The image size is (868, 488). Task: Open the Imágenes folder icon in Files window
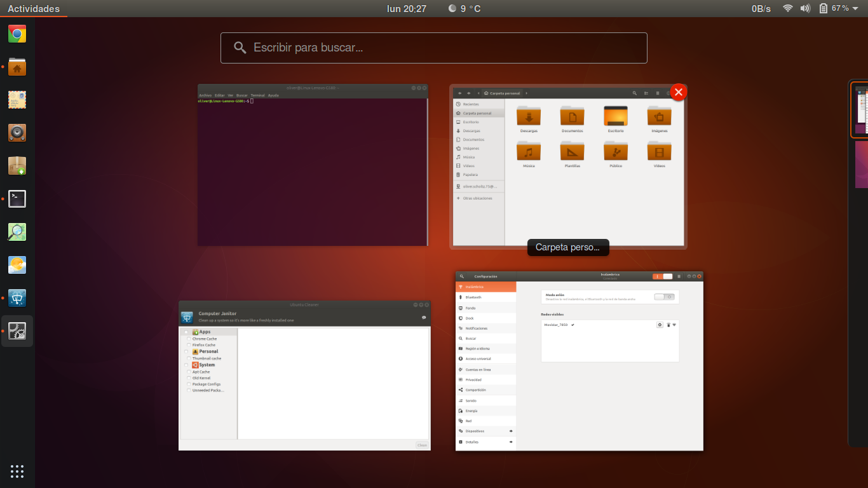tap(660, 117)
